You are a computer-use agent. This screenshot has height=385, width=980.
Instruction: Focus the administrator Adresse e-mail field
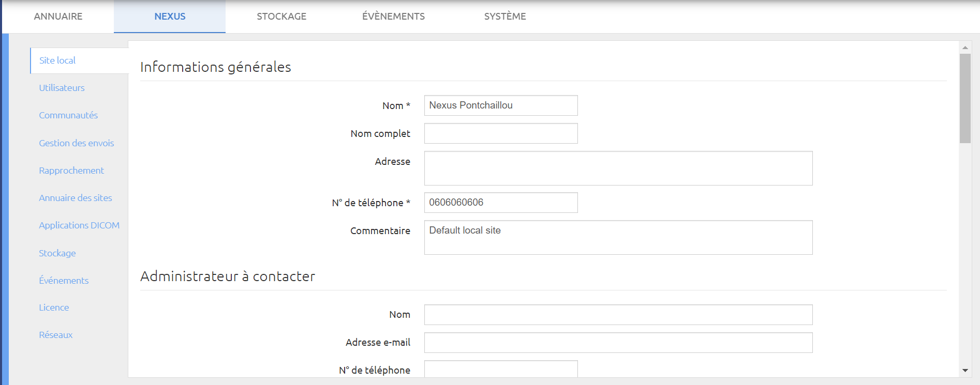618,343
